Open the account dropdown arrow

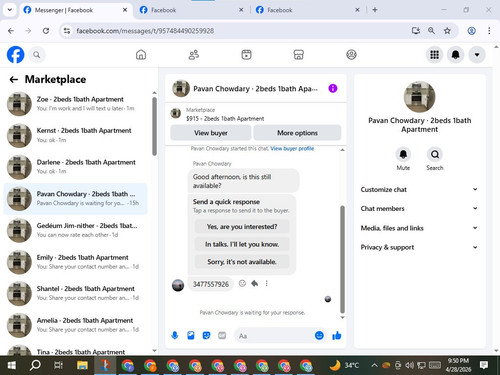click(x=477, y=55)
